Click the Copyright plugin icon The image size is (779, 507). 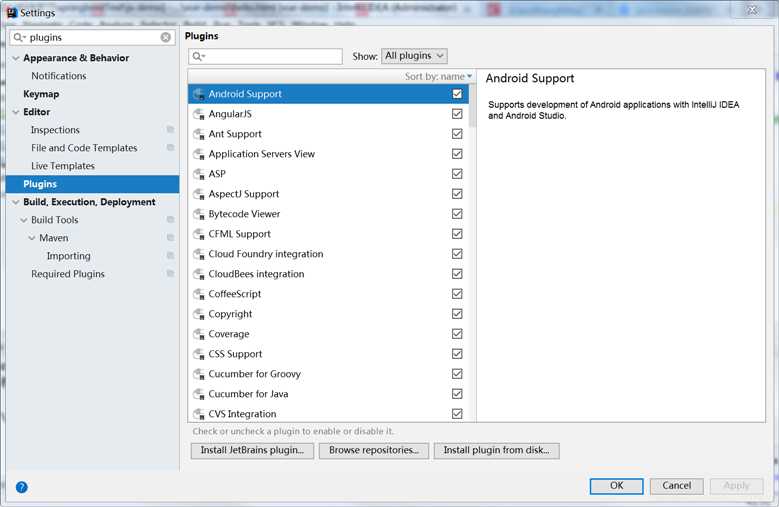tap(199, 314)
